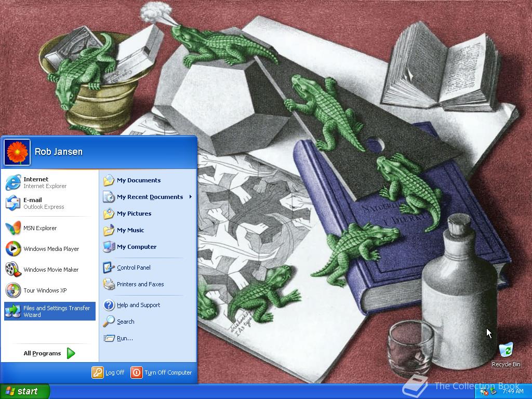This screenshot has width=532, height=399.
Task: Open the All Programs menu label
Action: [43, 353]
